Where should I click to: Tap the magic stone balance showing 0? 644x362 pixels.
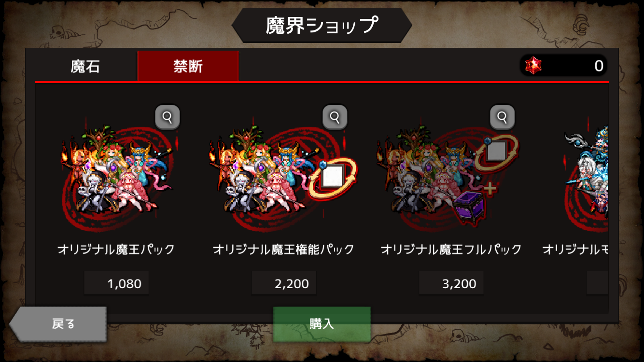click(x=563, y=65)
